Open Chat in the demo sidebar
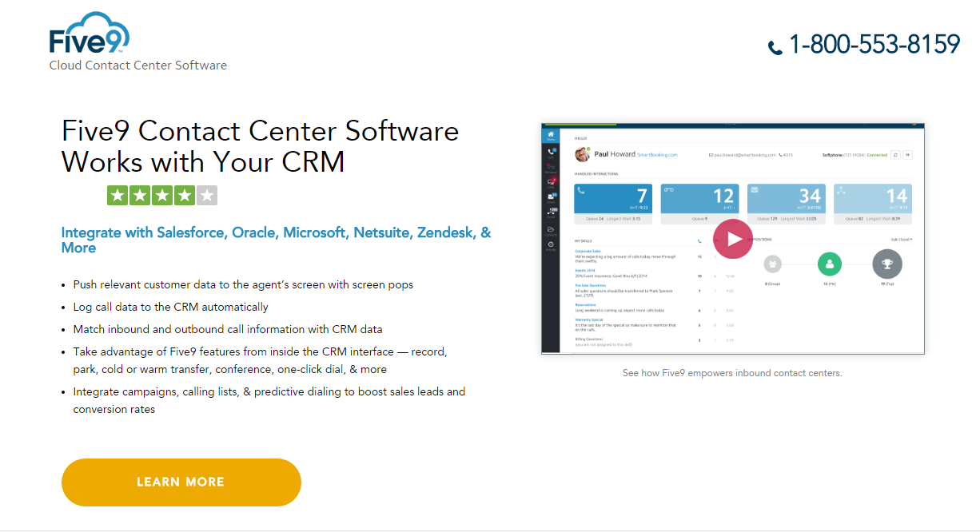 tap(551, 184)
